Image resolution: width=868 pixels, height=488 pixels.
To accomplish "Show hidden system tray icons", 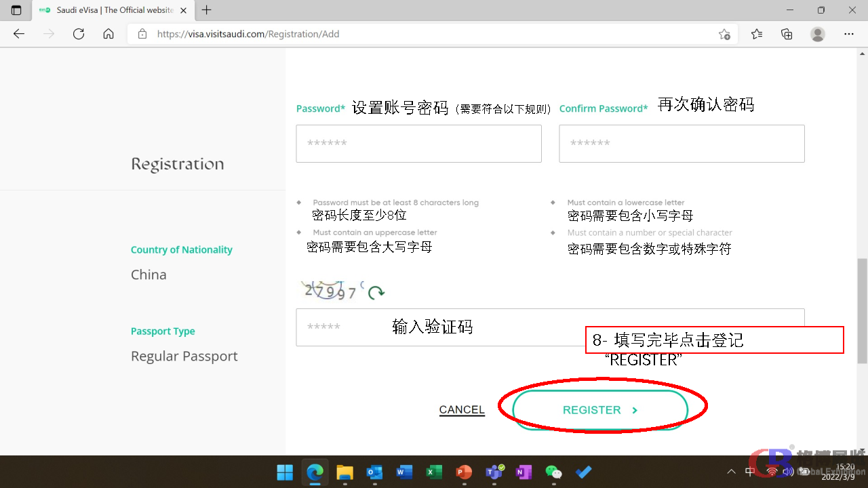I will (731, 472).
